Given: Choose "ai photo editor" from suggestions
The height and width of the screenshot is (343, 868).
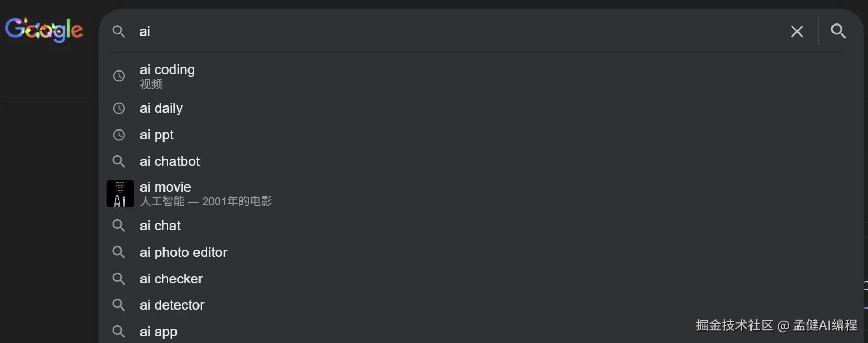Looking at the screenshot, I should point(183,253).
